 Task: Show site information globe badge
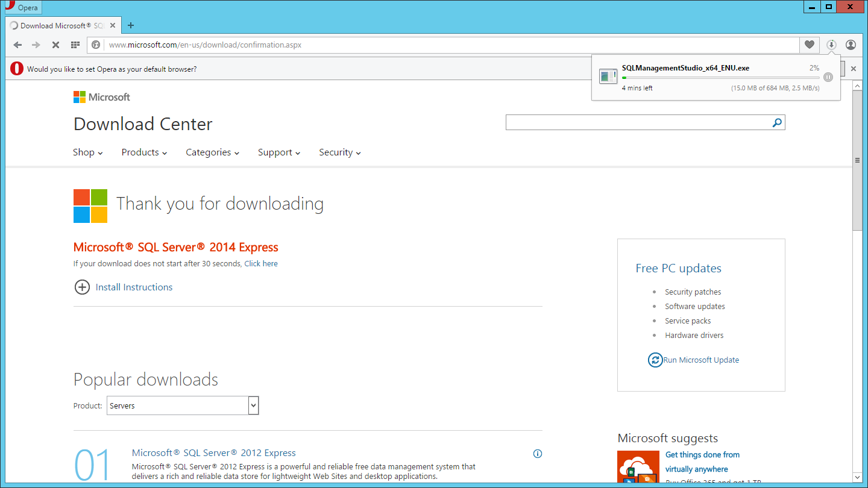tap(95, 45)
